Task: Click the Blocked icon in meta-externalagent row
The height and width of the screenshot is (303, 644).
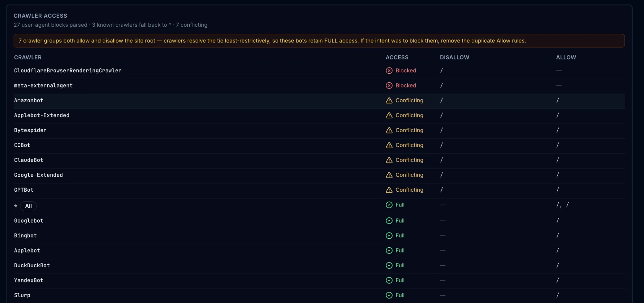Action: point(389,86)
